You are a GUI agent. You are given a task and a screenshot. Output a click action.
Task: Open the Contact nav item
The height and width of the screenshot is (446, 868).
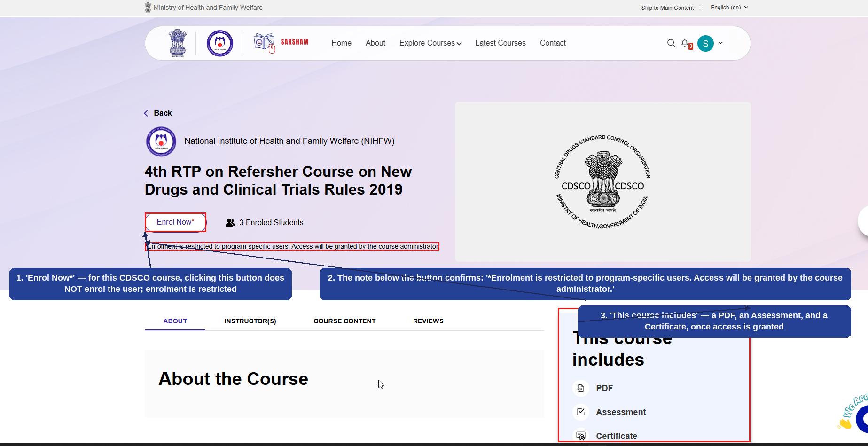pyautogui.click(x=553, y=43)
